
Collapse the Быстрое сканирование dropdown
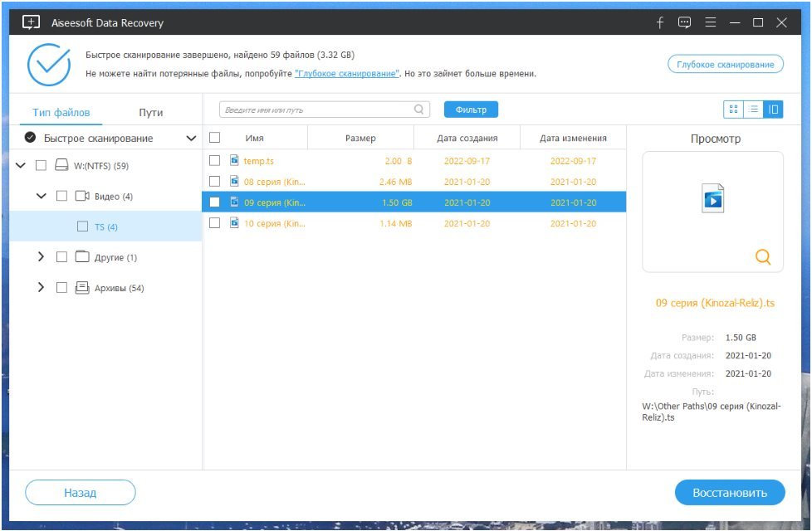click(191, 139)
